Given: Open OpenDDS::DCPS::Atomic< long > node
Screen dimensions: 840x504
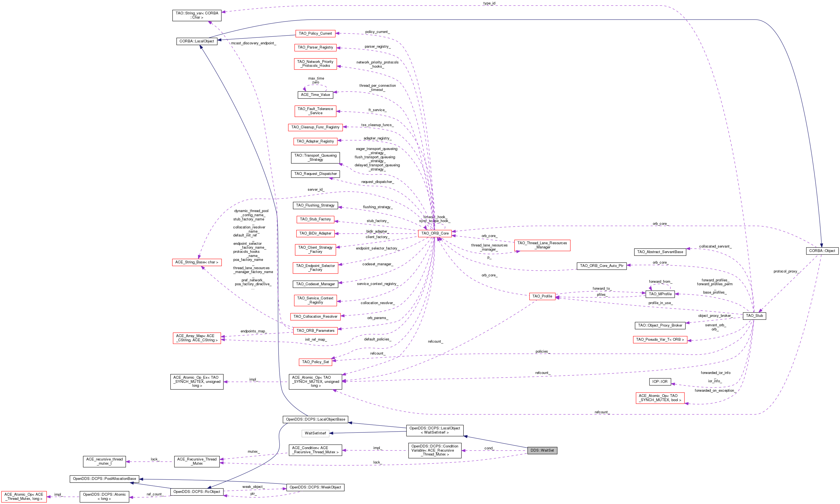Looking at the screenshot, I should [x=104, y=497].
